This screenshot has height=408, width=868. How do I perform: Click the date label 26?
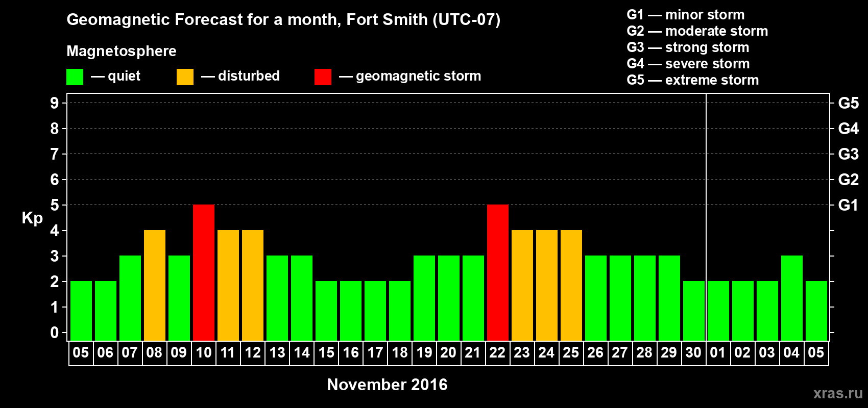[x=595, y=352]
